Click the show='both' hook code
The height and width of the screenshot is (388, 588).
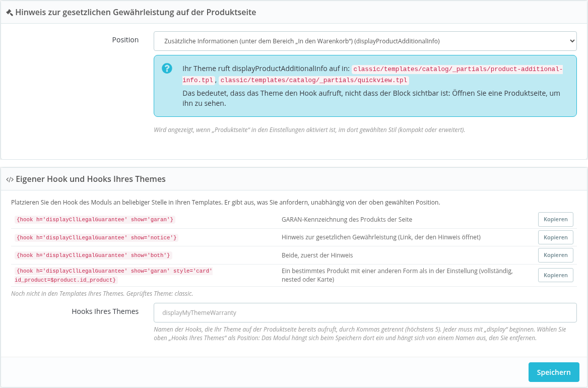(x=93, y=255)
